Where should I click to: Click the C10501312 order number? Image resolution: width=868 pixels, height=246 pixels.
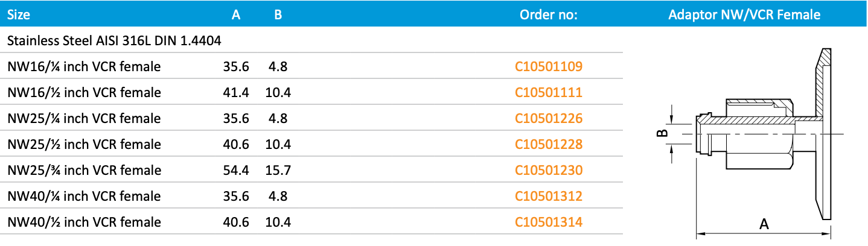[548, 196]
